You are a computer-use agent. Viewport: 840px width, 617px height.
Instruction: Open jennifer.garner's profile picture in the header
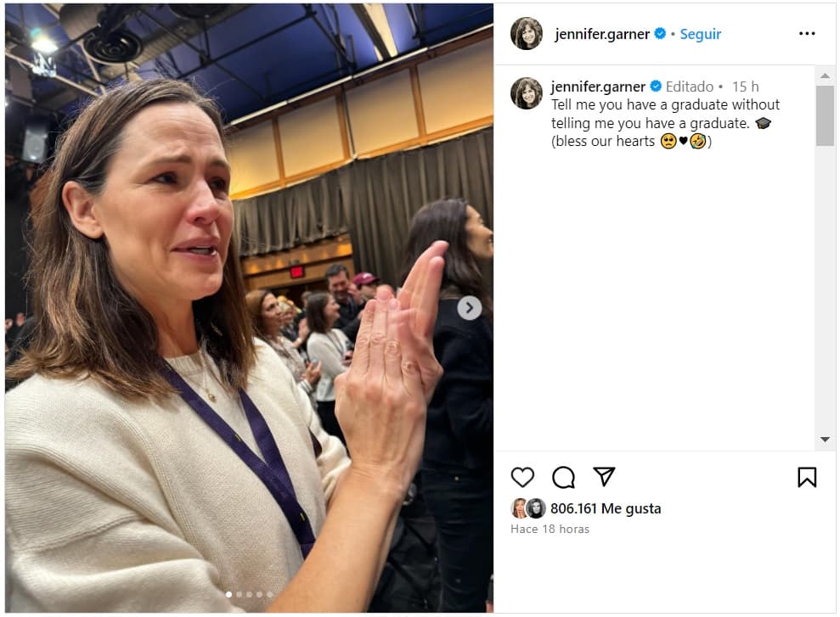pyautogui.click(x=526, y=34)
